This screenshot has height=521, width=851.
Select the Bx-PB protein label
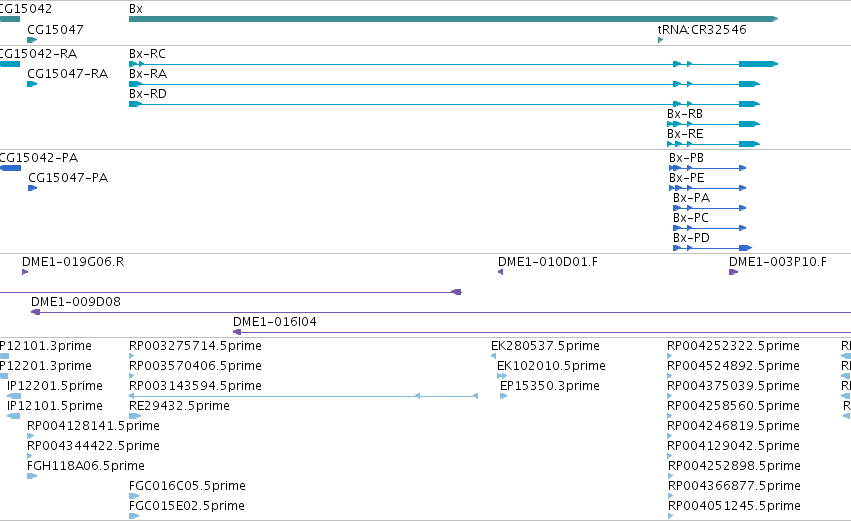click(686, 158)
